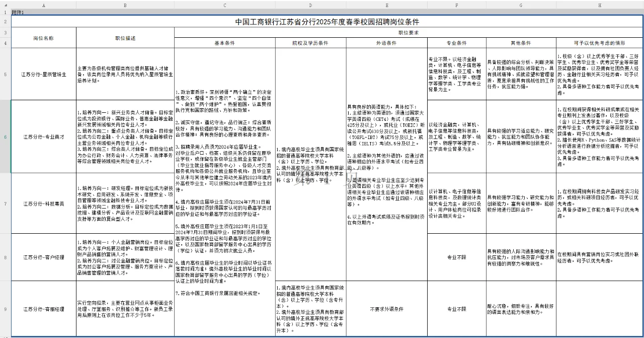Select column F header
Screen dimensions: 644x338
457,5
